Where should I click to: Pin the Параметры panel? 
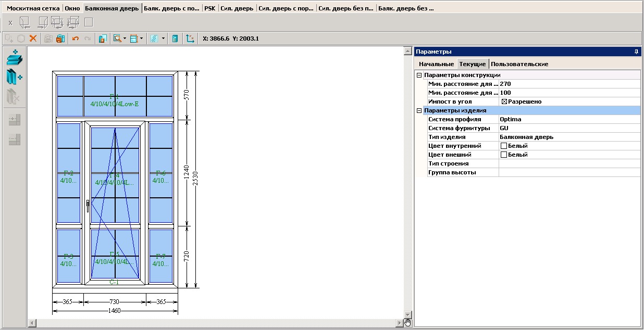tap(636, 52)
